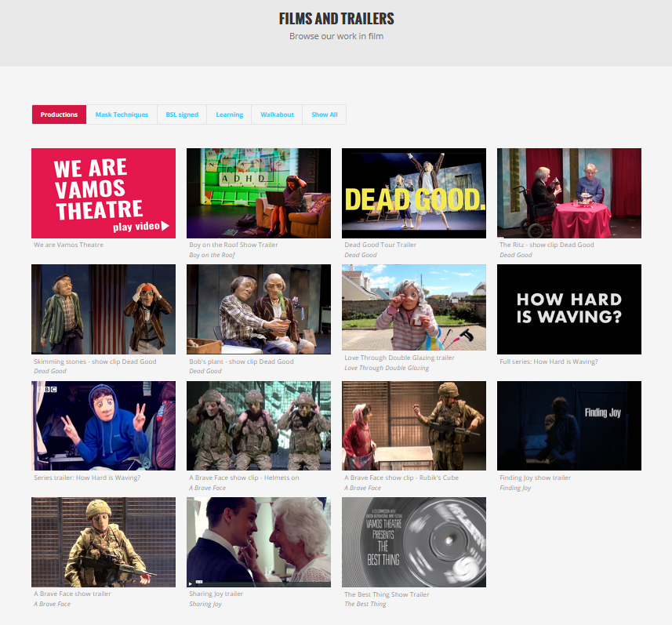Click the small play icon on Sharing Joy trailer thumbnail
Viewport: 672px width, 625px height.
tap(191, 583)
